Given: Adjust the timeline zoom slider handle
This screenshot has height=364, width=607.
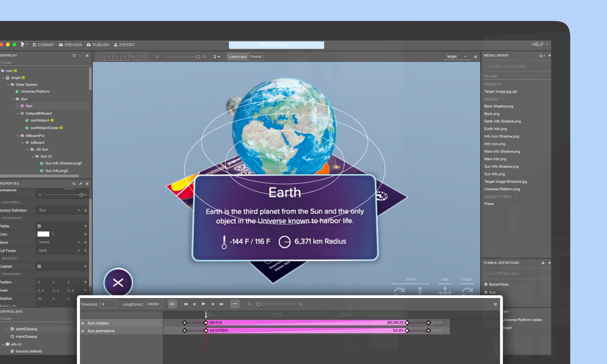Looking at the screenshot, I should click(258, 304).
